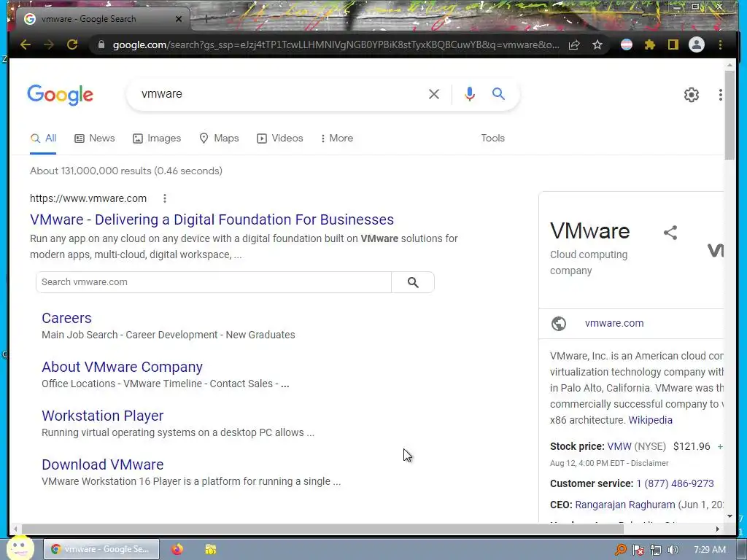Click About 131,000,000 results text

pyautogui.click(x=126, y=171)
